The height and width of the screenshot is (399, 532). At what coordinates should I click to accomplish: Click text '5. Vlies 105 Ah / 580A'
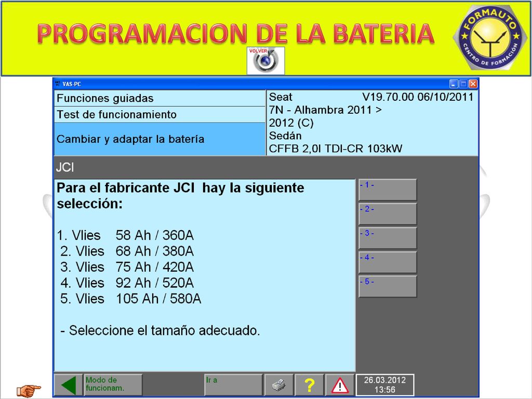click(x=130, y=299)
